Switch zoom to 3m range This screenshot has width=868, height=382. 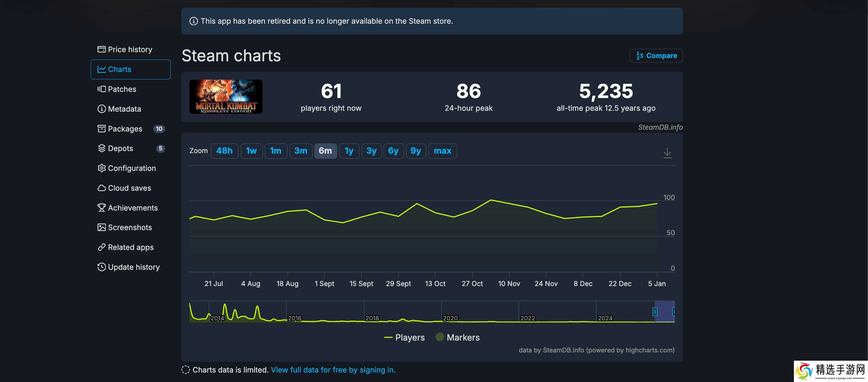click(x=300, y=151)
